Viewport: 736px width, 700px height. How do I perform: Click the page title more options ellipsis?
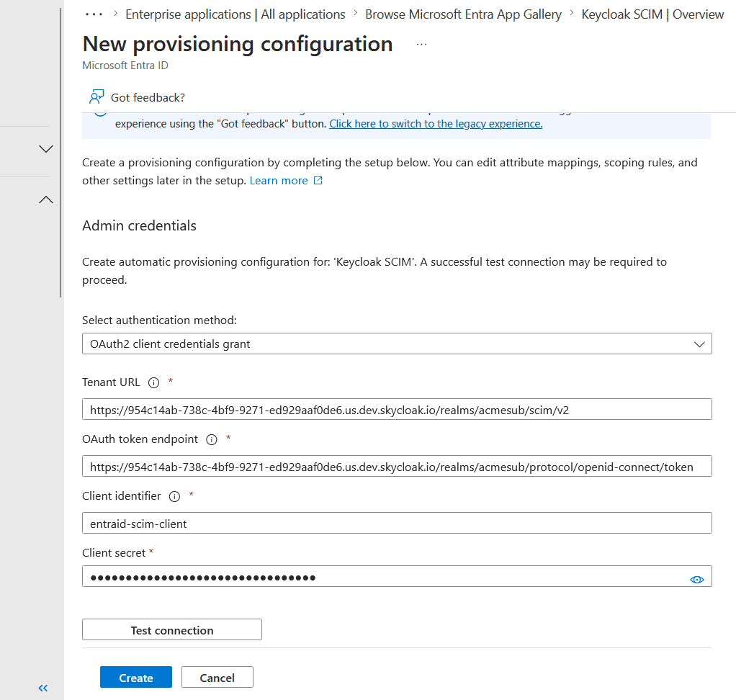[421, 44]
